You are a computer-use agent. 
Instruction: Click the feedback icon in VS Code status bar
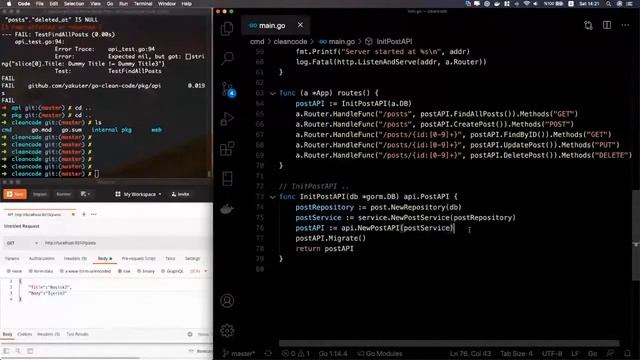[x=610, y=354]
